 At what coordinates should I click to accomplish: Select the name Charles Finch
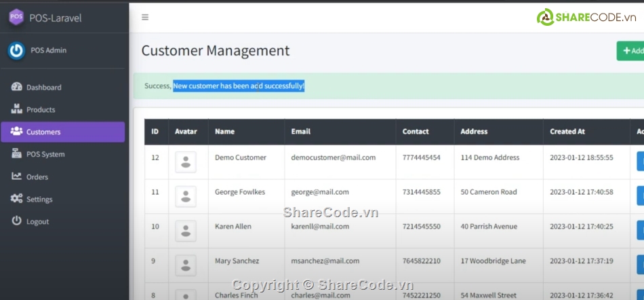(236, 295)
